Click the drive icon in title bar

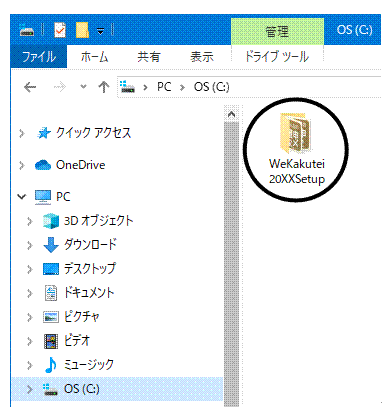point(27,31)
